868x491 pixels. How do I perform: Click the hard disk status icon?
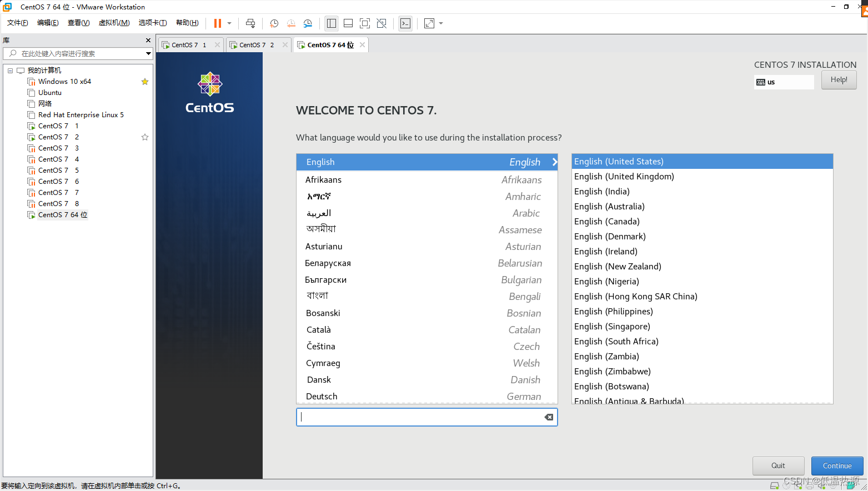pyautogui.click(x=775, y=485)
